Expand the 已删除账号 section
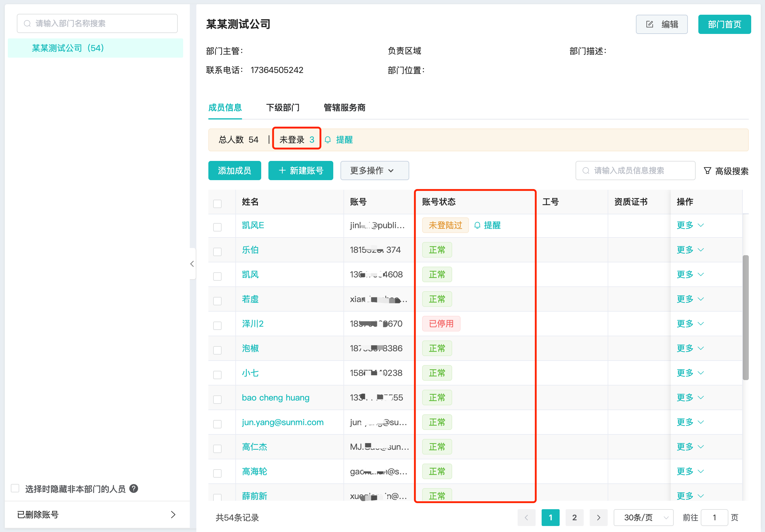765x532 pixels. tap(97, 515)
